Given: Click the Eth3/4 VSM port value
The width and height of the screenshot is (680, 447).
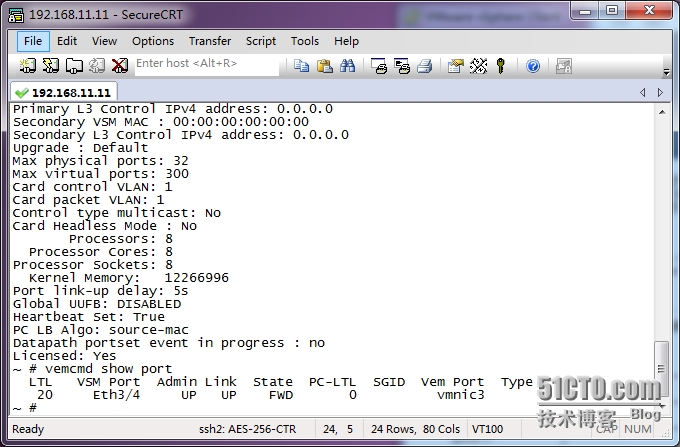Looking at the screenshot, I should [116, 395].
